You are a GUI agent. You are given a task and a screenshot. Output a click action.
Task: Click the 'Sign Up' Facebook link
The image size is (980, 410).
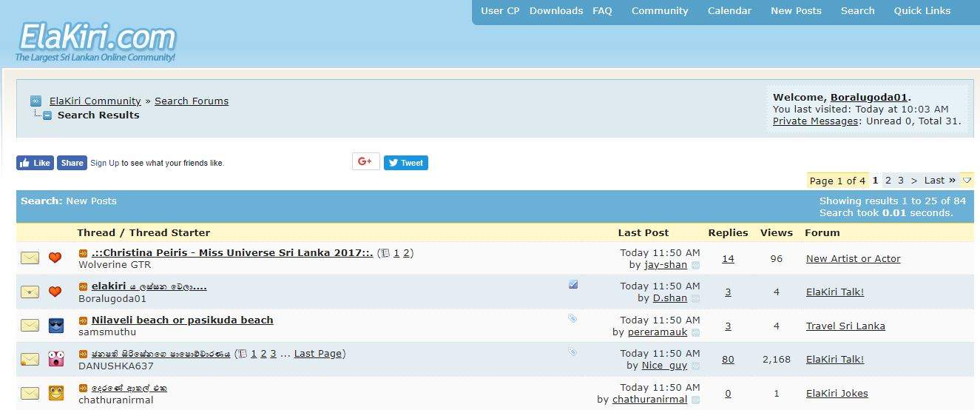104,163
